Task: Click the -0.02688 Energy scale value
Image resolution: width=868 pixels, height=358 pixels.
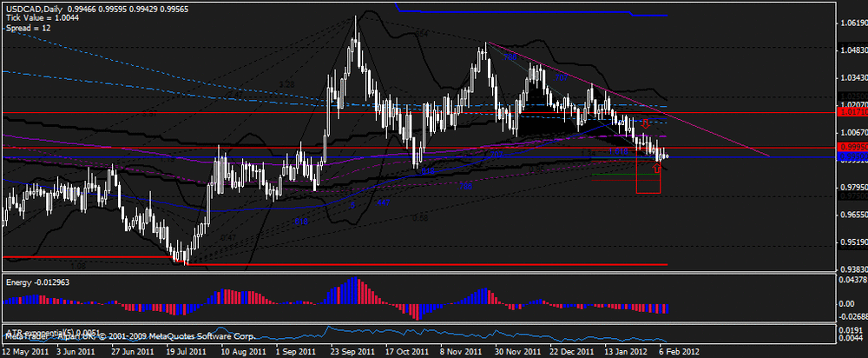Action: tap(853, 317)
